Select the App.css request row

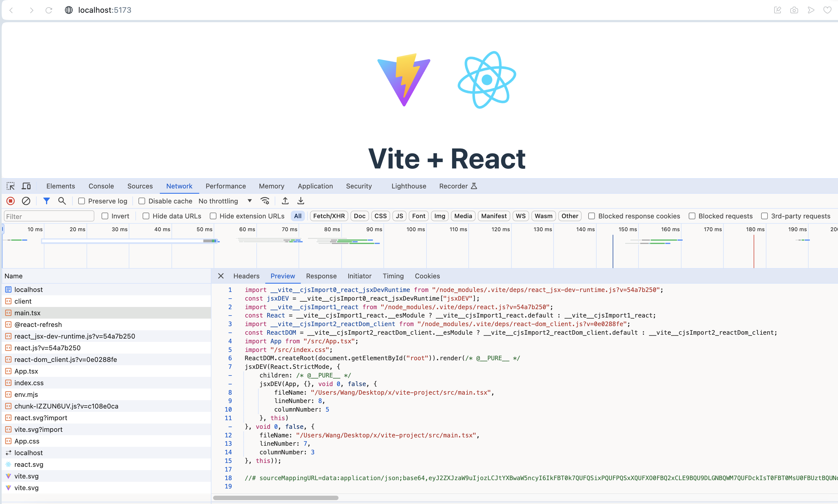pos(107,441)
